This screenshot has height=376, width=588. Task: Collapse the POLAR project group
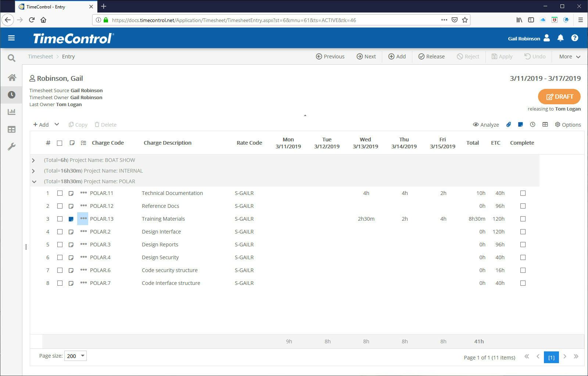pos(34,181)
